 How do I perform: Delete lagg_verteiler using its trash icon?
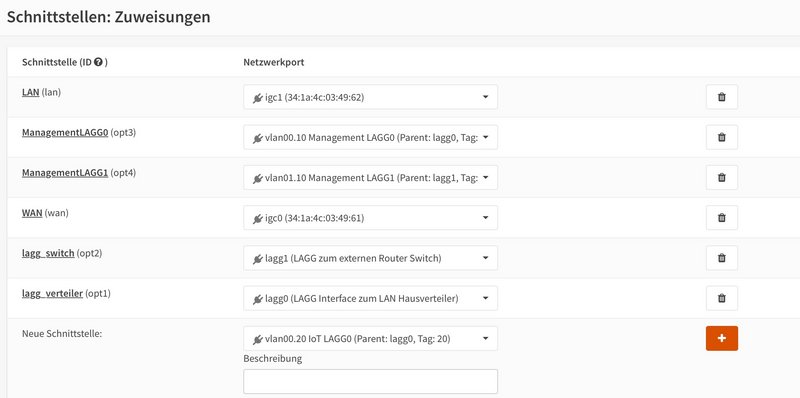coord(721,298)
